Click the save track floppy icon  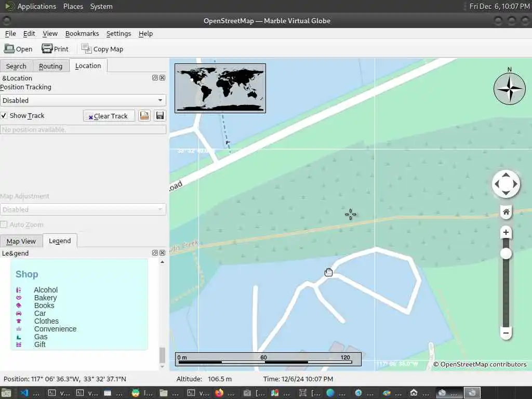(x=160, y=116)
